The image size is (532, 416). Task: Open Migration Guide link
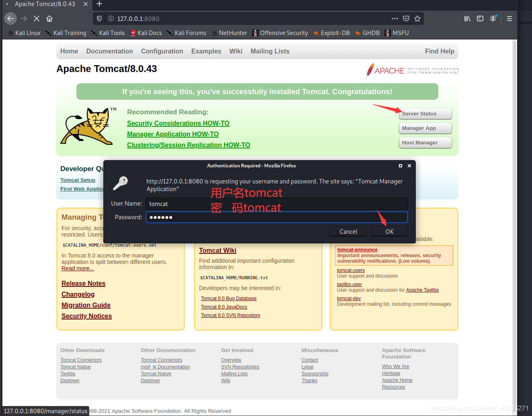86,305
